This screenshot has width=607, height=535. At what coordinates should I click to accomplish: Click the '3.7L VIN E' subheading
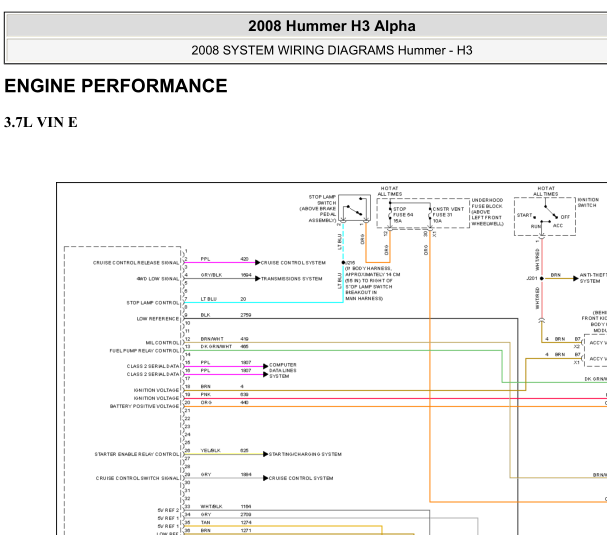coord(41,122)
